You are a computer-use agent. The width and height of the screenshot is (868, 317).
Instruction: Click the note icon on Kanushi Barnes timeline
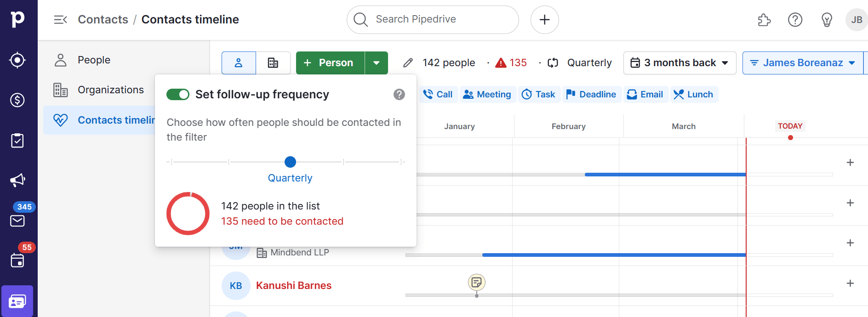(x=477, y=282)
